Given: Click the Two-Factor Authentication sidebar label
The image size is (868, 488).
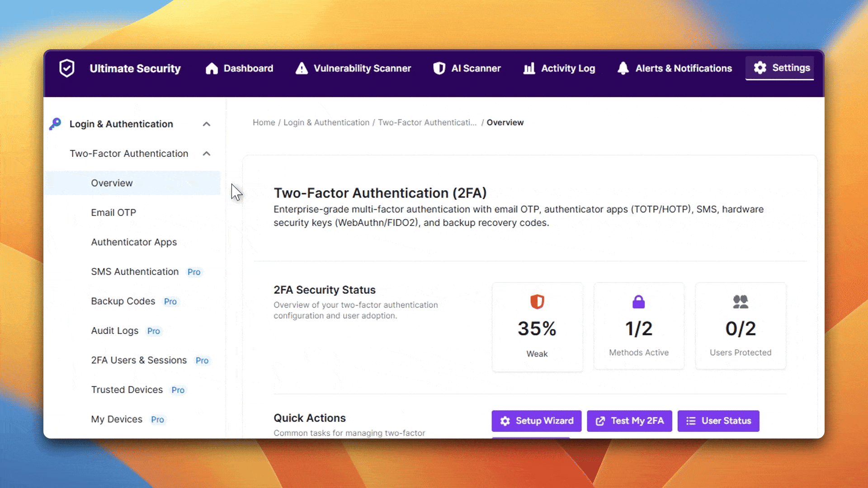Looking at the screenshot, I should tap(129, 154).
